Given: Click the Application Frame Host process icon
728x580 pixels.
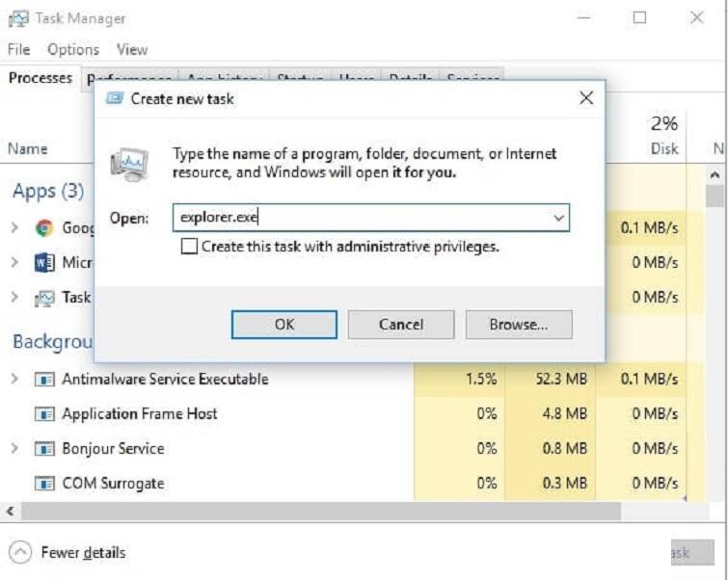Looking at the screenshot, I should pos(44,414).
